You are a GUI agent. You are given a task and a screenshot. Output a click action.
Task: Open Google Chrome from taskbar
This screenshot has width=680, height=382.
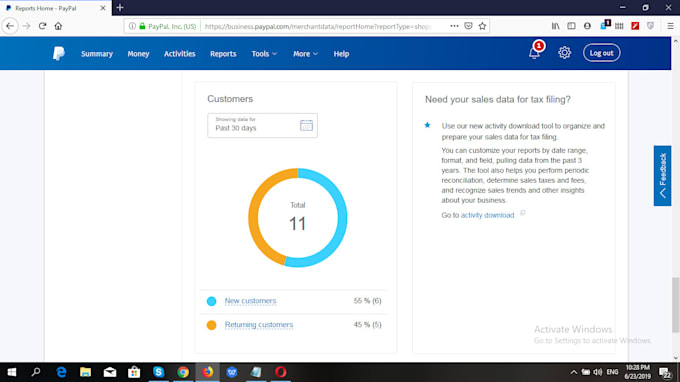[183, 372]
